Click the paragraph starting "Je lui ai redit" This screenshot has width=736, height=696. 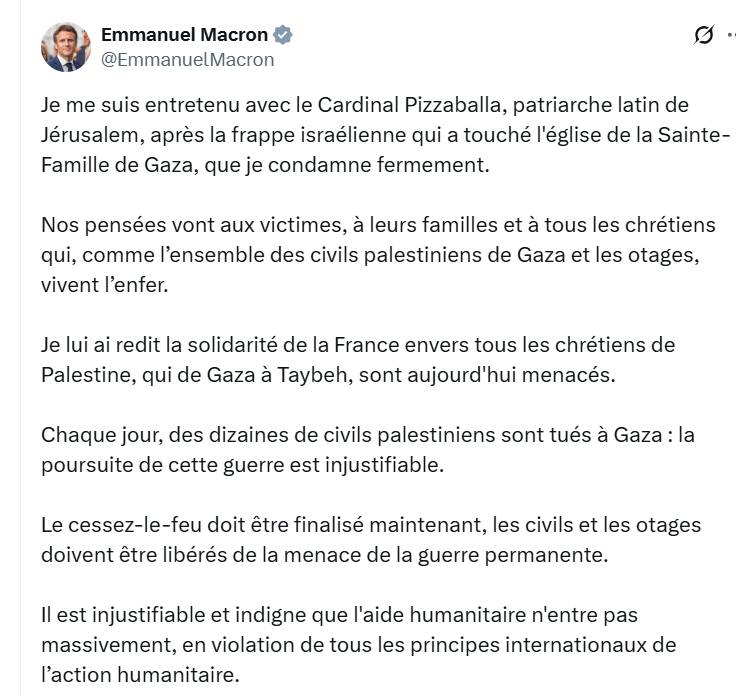[x=358, y=359]
